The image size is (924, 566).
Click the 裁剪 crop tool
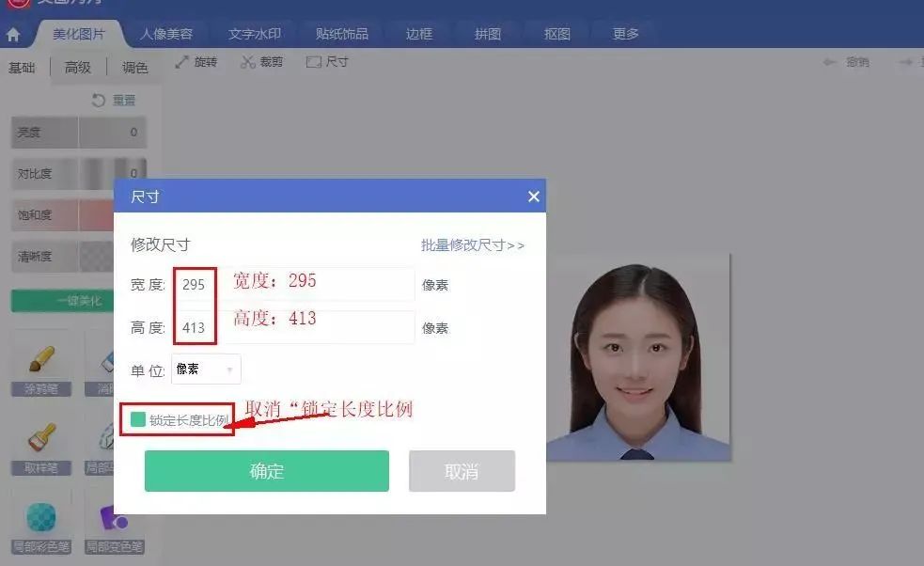[x=262, y=62]
